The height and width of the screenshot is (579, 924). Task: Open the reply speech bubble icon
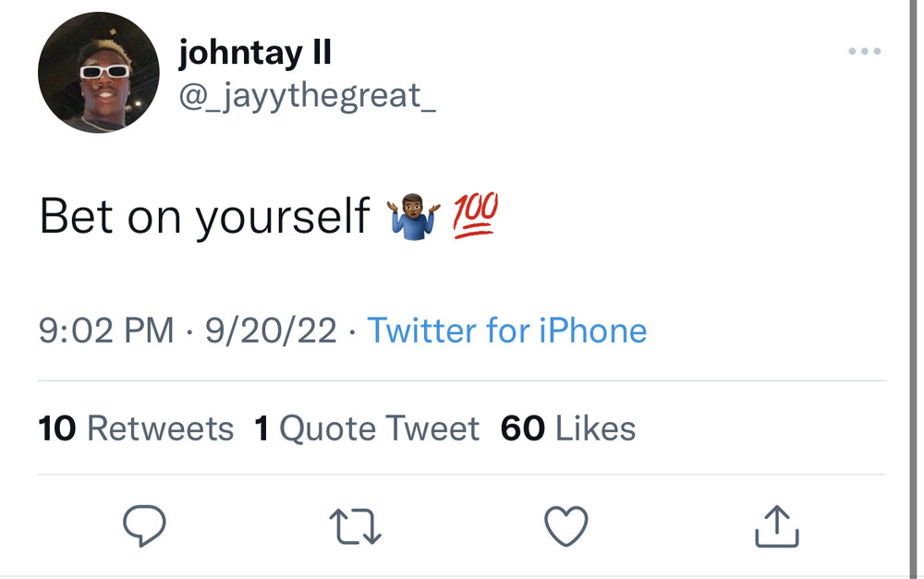coord(144,526)
